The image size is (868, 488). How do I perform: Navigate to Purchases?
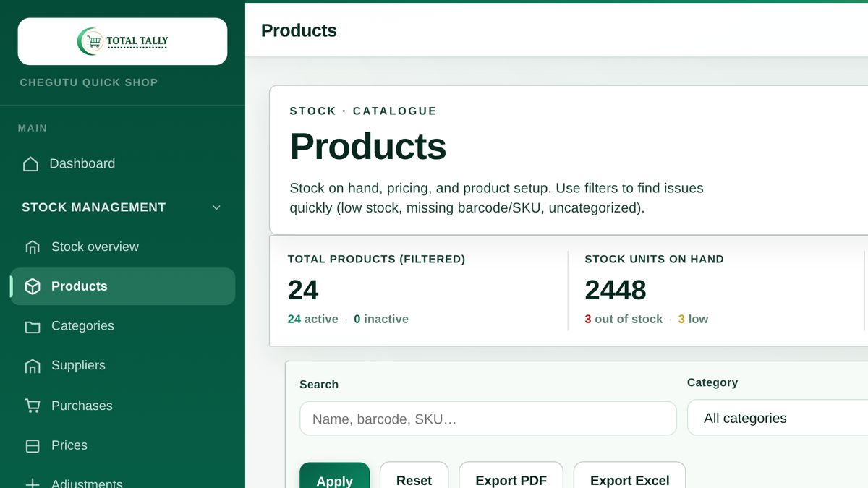(x=122, y=406)
